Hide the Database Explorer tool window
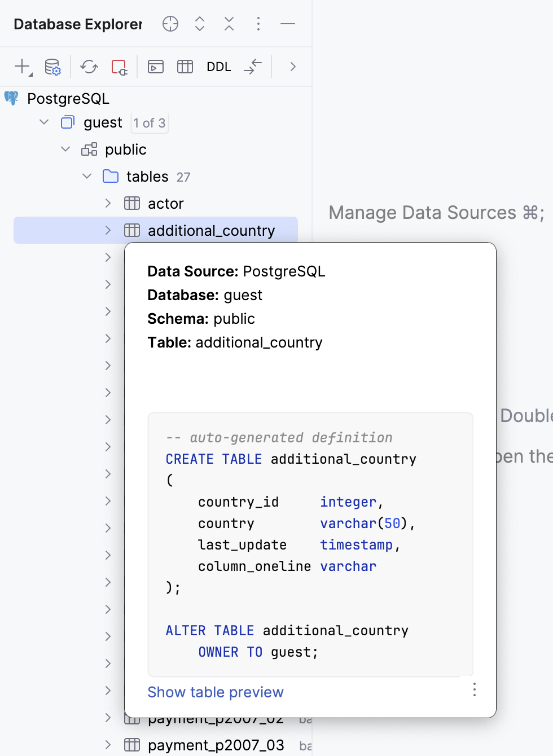The height and width of the screenshot is (756, 553). coord(287,24)
